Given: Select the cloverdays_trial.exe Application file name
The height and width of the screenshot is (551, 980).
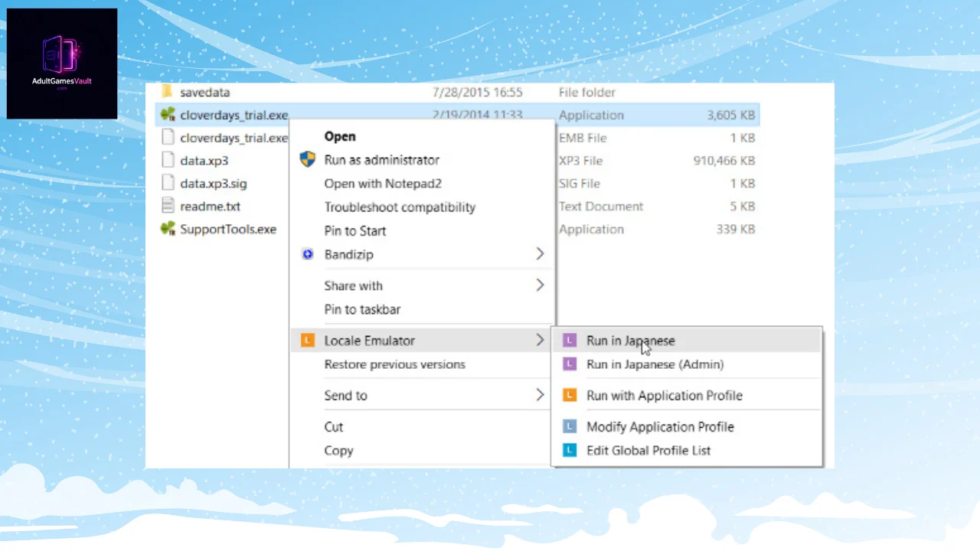Looking at the screenshot, I should [x=234, y=115].
